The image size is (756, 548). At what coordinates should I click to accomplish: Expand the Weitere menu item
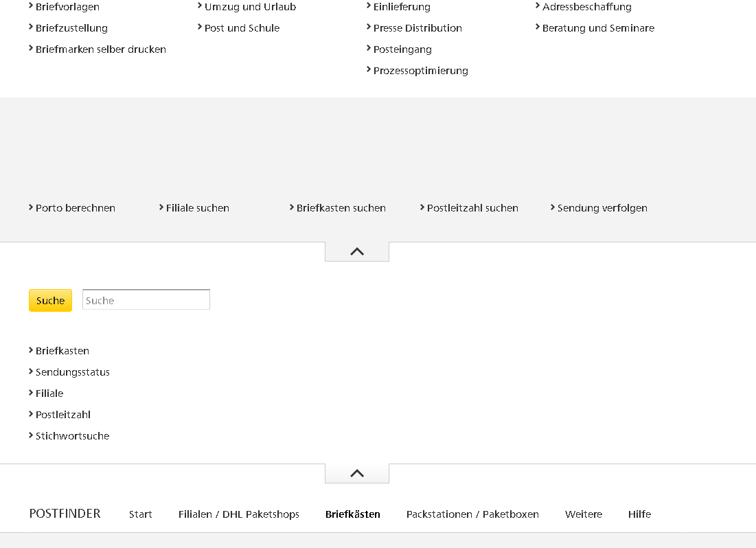583,514
